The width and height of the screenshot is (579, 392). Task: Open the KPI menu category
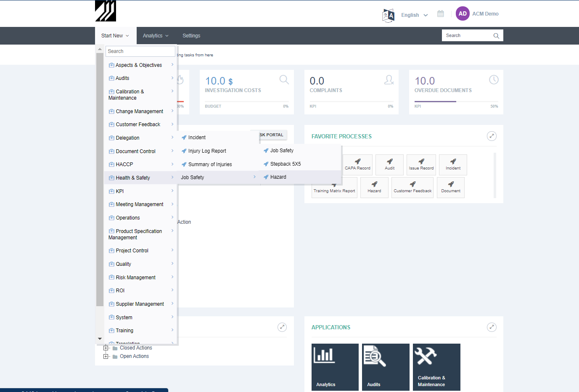coord(140,191)
